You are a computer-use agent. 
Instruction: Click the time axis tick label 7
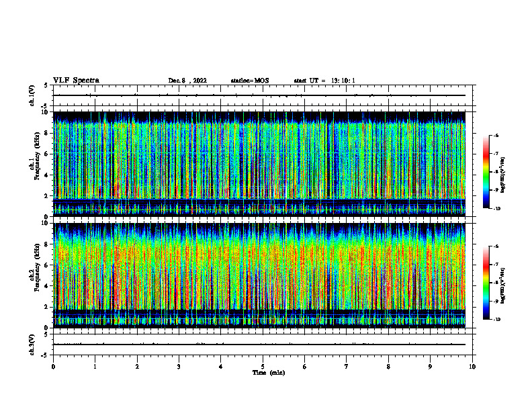click(x=347, y=367)
